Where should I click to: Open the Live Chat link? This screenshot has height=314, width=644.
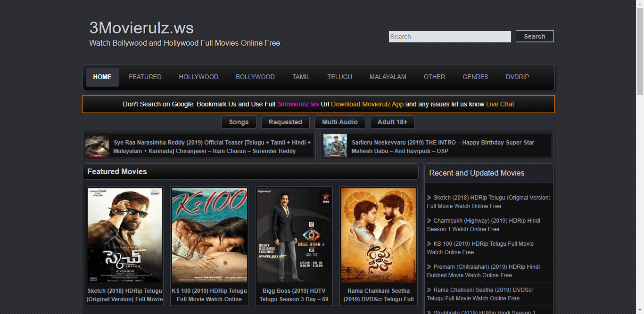coord(500,104)
